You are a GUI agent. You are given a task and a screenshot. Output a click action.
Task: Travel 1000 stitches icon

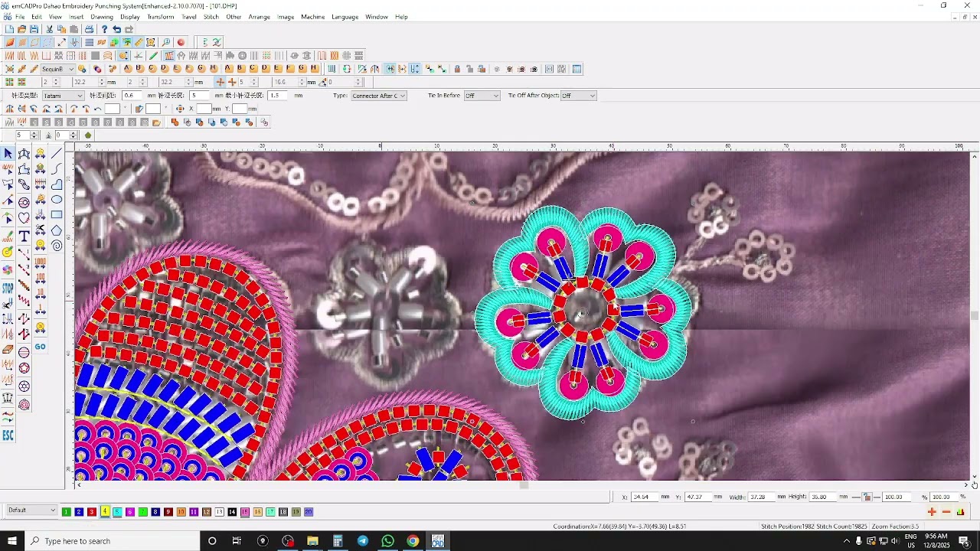40,262
